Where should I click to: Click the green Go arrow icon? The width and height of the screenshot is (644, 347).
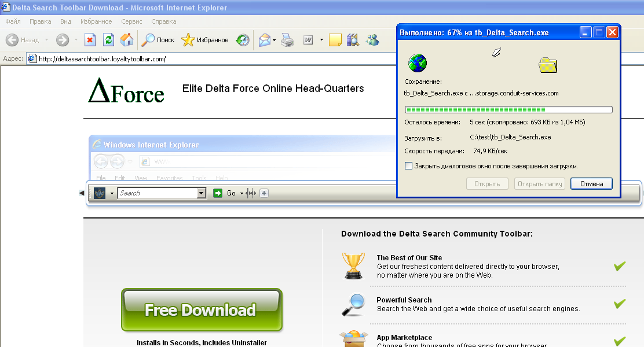[218, 193]
